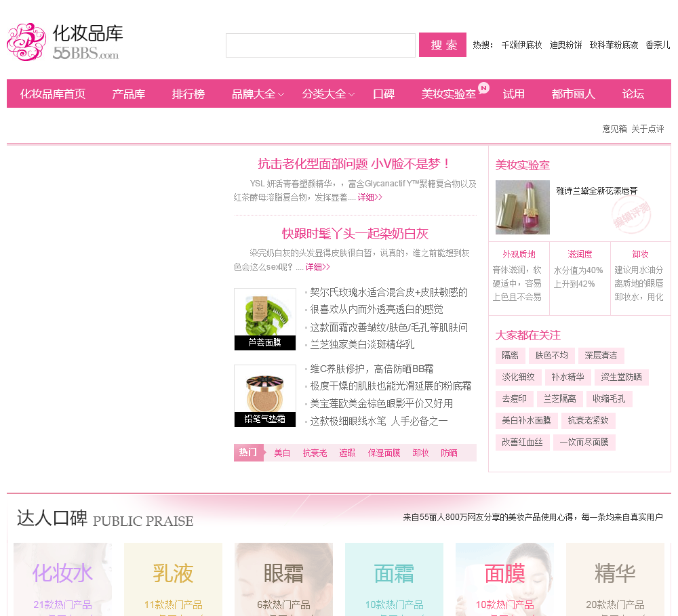Expand the 分类大全 dropdown arrow
This screenshot has width=678, height=616.
pyautogui.click(x=351, y=94)
